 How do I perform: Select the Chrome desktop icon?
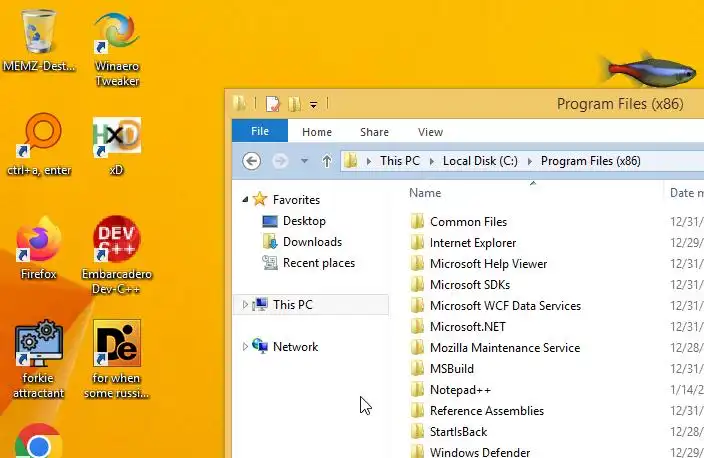(39, 441)
